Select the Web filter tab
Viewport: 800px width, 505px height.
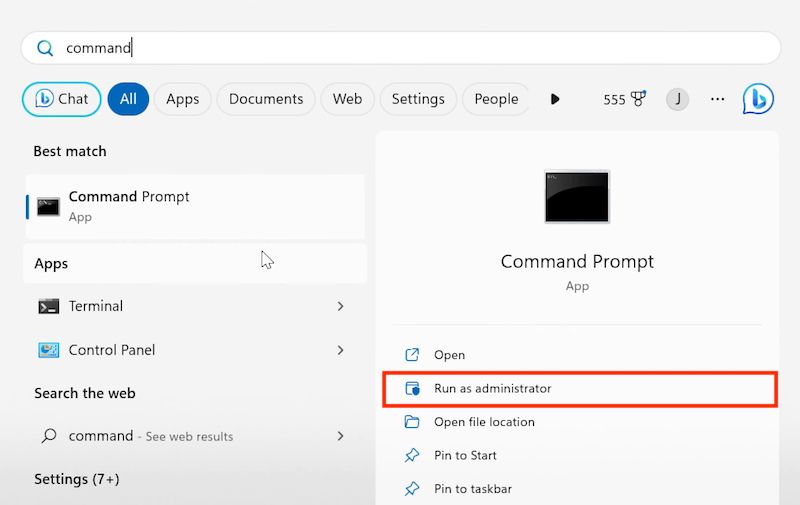pos(347,99)
